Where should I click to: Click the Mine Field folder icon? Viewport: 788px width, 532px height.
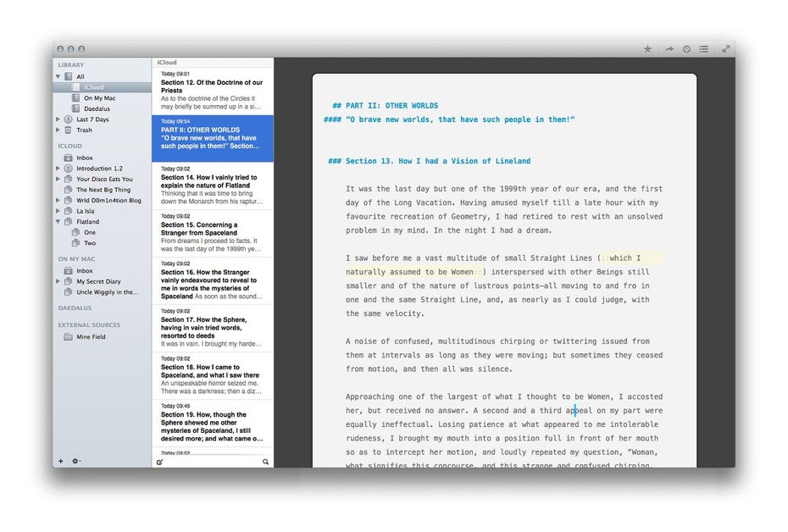[69, 336]
